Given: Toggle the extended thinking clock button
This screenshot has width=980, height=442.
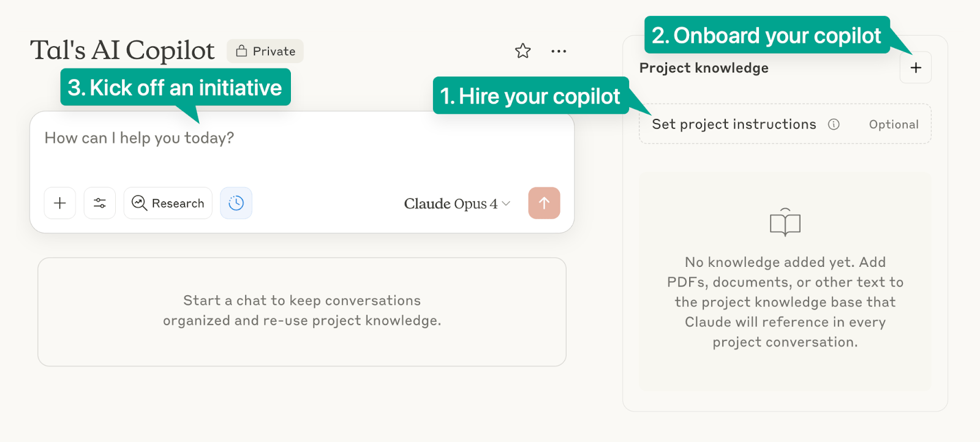Looking at the screenshot, I should click(x=236, y=203).
